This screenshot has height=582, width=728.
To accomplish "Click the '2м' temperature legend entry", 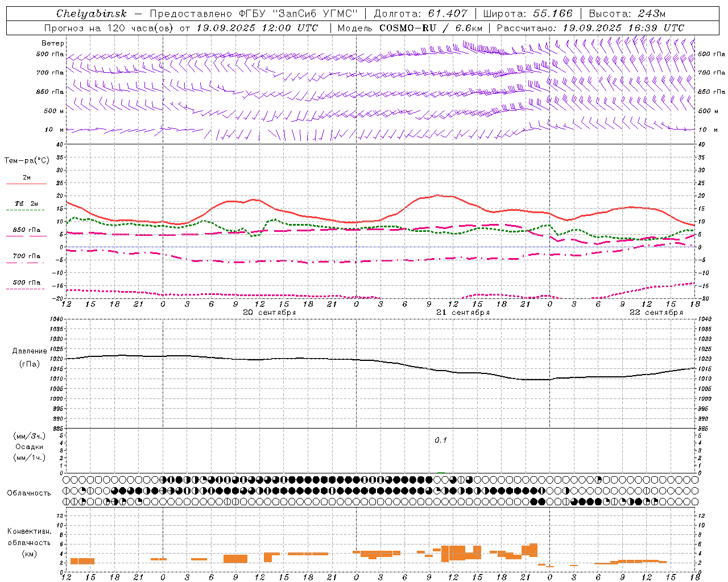I will [27, 177].
